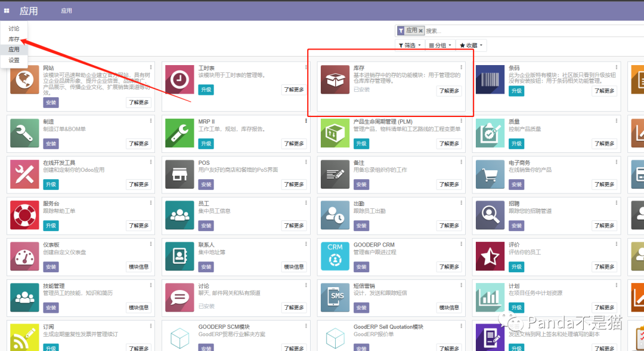The height and width of the screenshot is (351, 644).
Task: Install the 网站 module
Action: [51, 102]
